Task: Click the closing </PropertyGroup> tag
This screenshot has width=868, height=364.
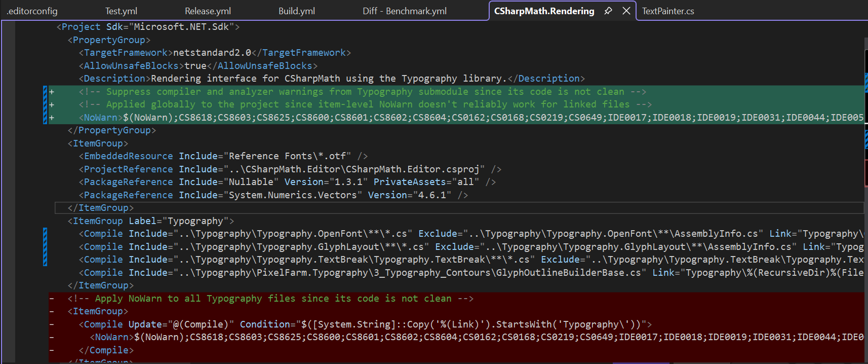Action: click(x=111, y=130)
